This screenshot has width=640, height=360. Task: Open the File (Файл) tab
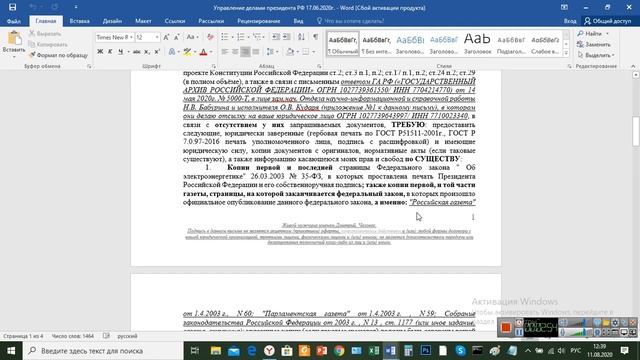tap(13, 21)
